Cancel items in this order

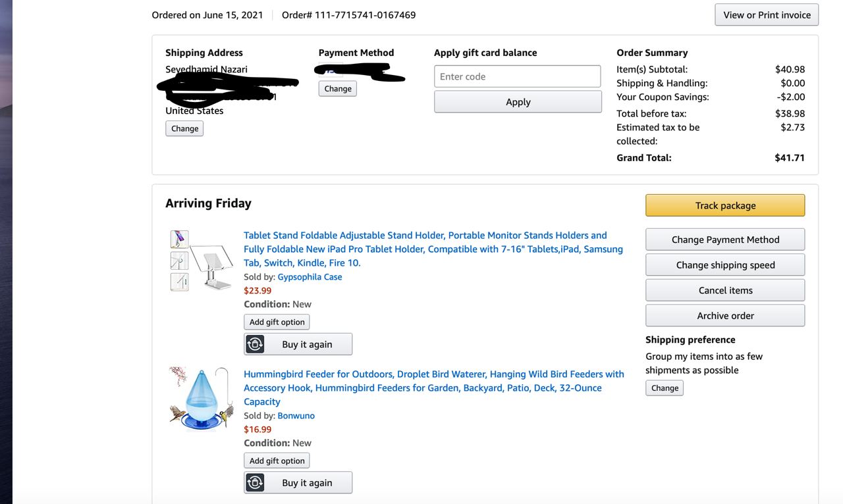(x=725, y=290)
